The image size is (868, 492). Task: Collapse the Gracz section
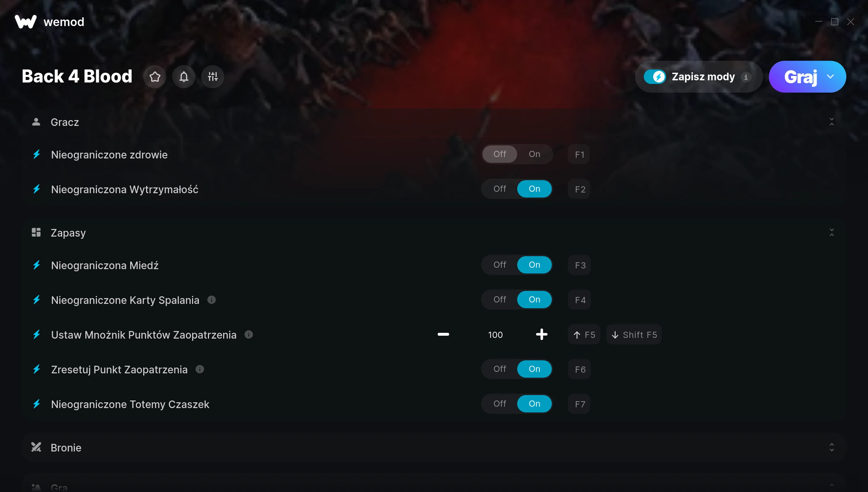[832, 122]
